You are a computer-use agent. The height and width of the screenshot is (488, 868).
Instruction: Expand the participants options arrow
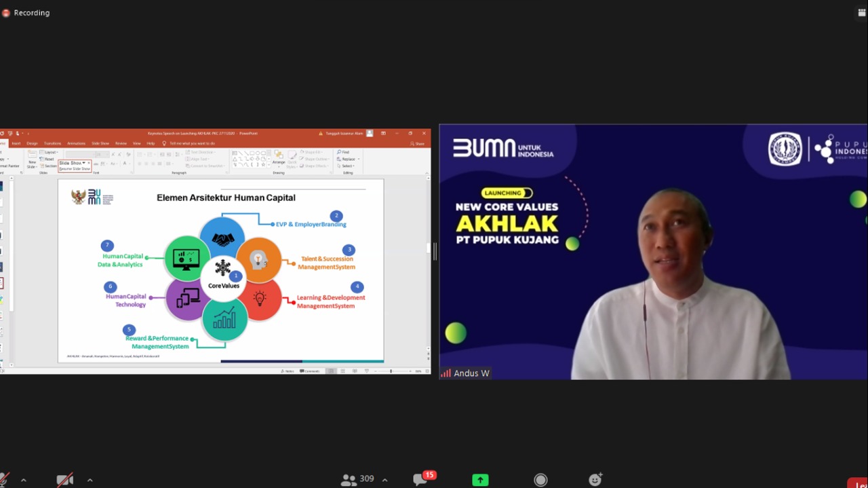385,480
